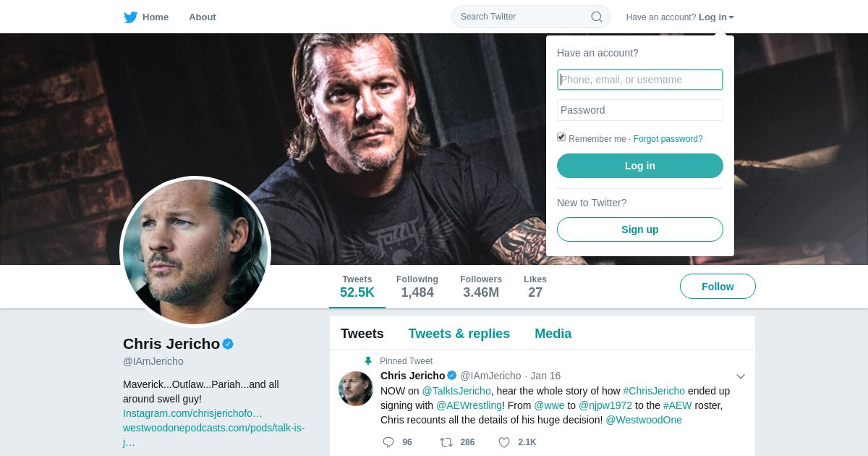Follow Chris Jericho
Image resolution: width=868 pixels, height=456 pixels.
coord(718,287)
